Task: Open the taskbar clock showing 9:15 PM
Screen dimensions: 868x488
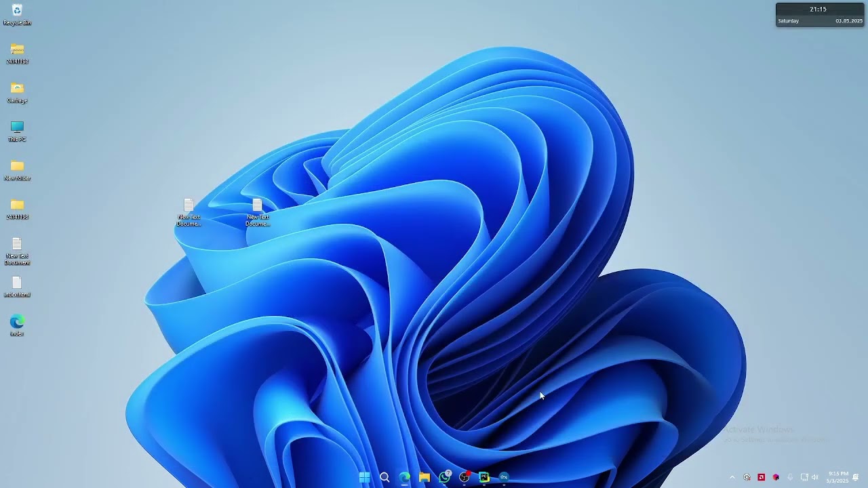Action: tap(838, 477)
